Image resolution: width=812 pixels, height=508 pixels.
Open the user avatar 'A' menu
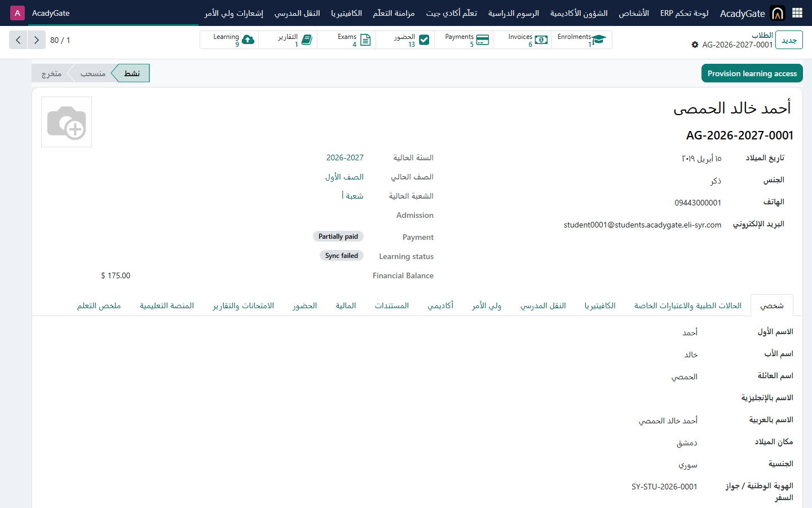click(x=17, y=13)
